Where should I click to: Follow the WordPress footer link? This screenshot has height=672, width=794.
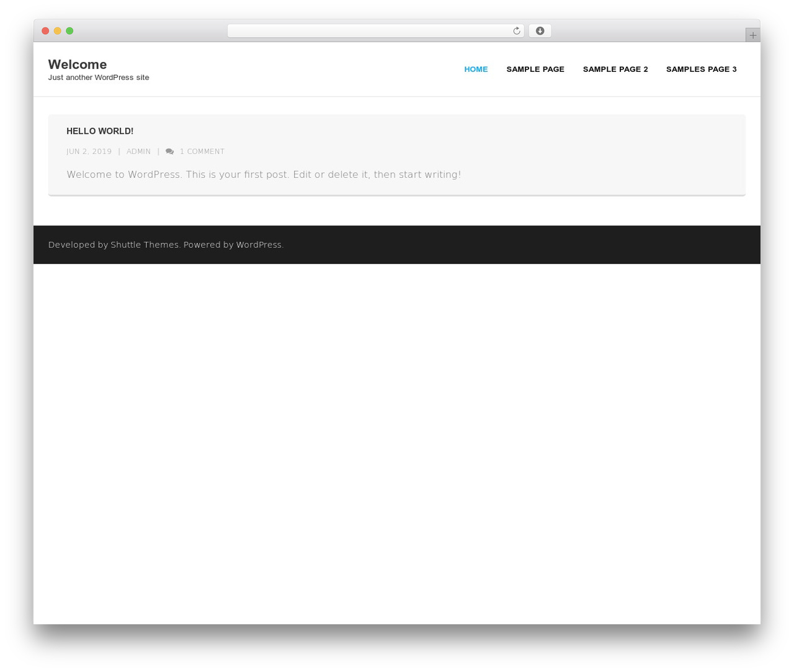[259, 245]
